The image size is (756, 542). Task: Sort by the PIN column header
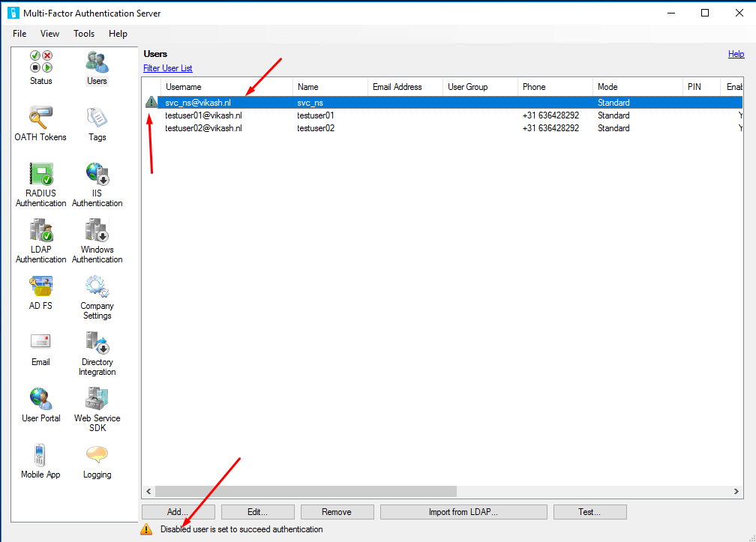702,87
